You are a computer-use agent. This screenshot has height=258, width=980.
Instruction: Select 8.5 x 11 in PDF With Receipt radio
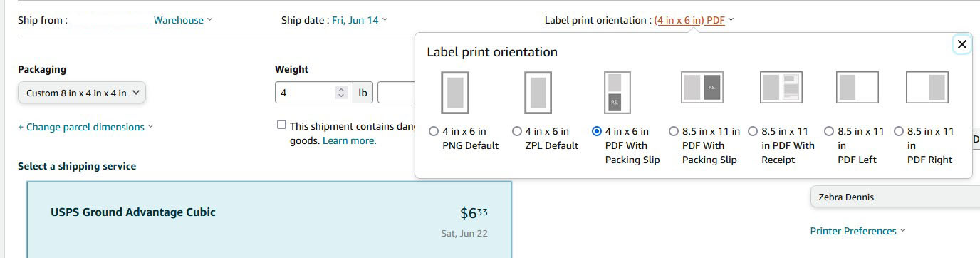click(753, 131)
